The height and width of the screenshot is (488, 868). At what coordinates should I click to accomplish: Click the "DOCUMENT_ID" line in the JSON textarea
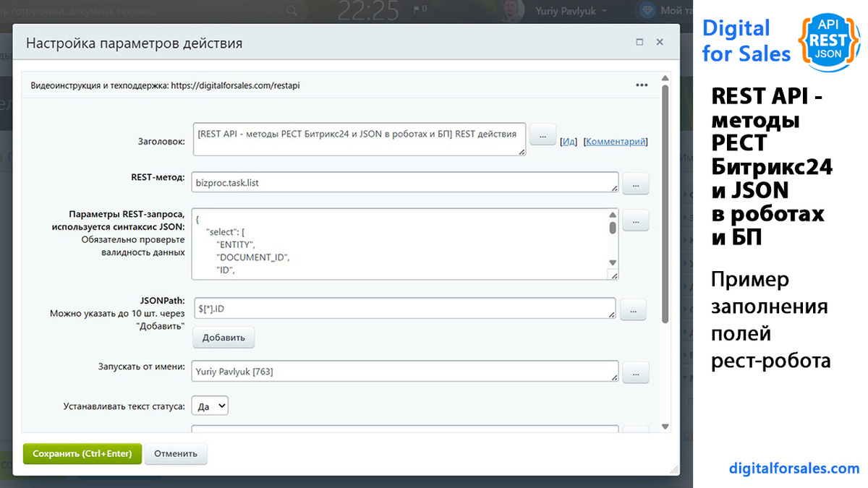point(253,257)
